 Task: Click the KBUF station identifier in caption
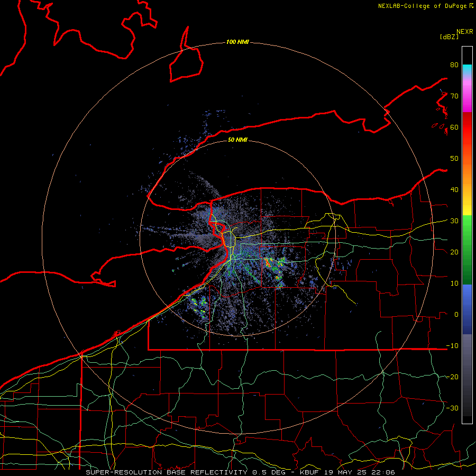(x=310, y=472)
